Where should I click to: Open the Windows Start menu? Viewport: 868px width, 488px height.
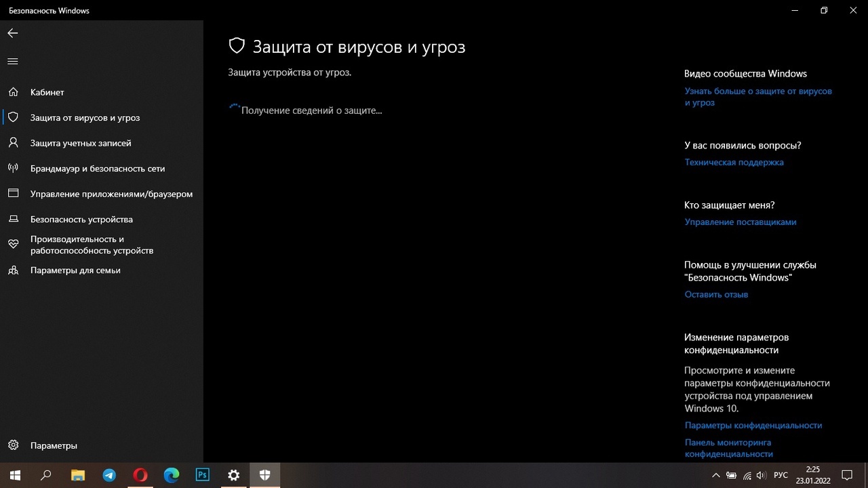coord(15,475)
